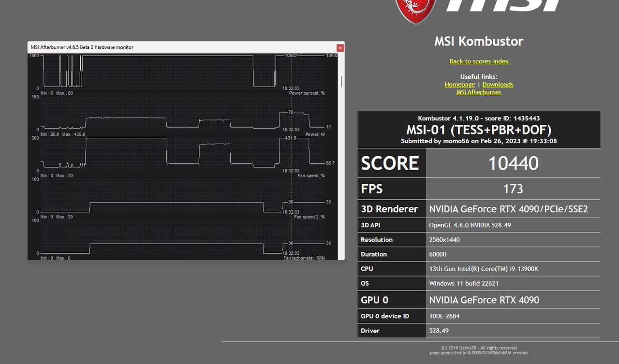
Task: Click the Fan tachometer, RPM graph label
Action: pos(304,258)
